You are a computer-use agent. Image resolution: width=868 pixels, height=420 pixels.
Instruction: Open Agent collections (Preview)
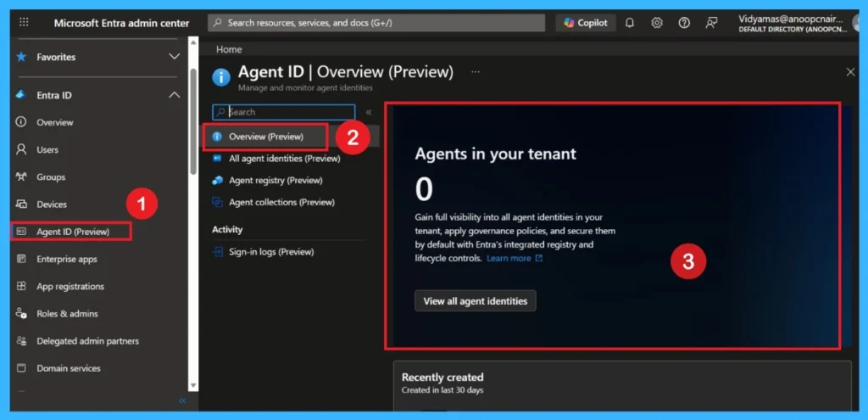(281, 202)
